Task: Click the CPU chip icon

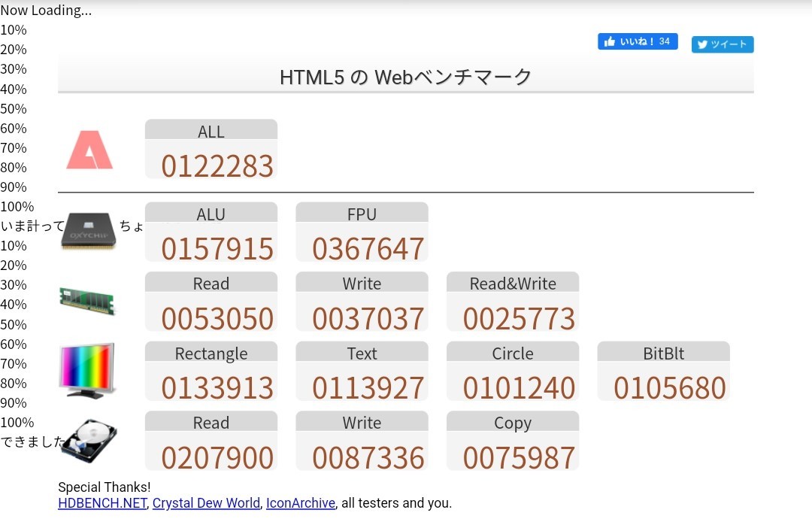Action: pos(89,230)
